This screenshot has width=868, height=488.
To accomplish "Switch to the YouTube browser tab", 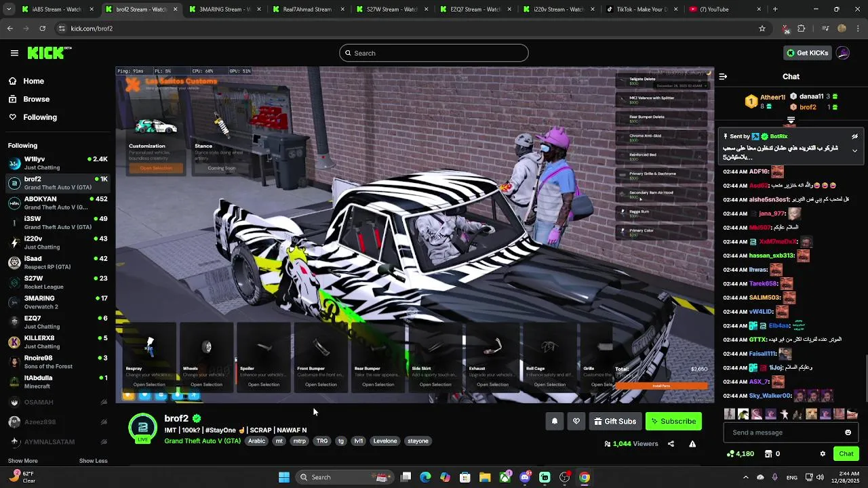I will (727, 9).
